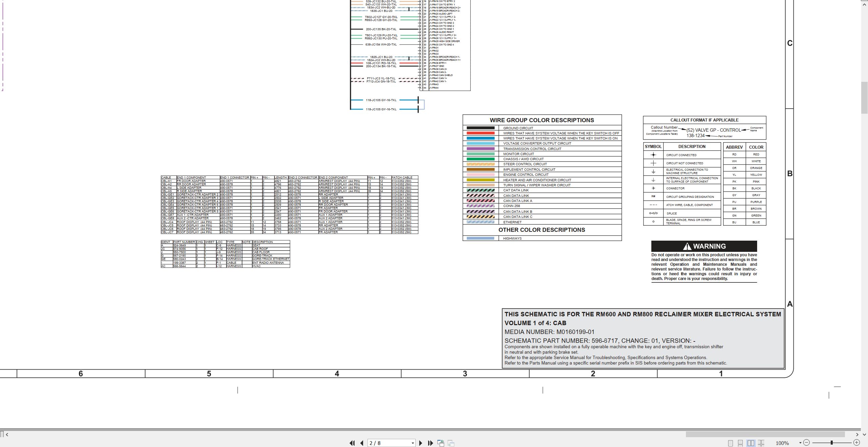Switch to single page view
The width and height of the screenshot is (868, 447).
coord(730,443)
